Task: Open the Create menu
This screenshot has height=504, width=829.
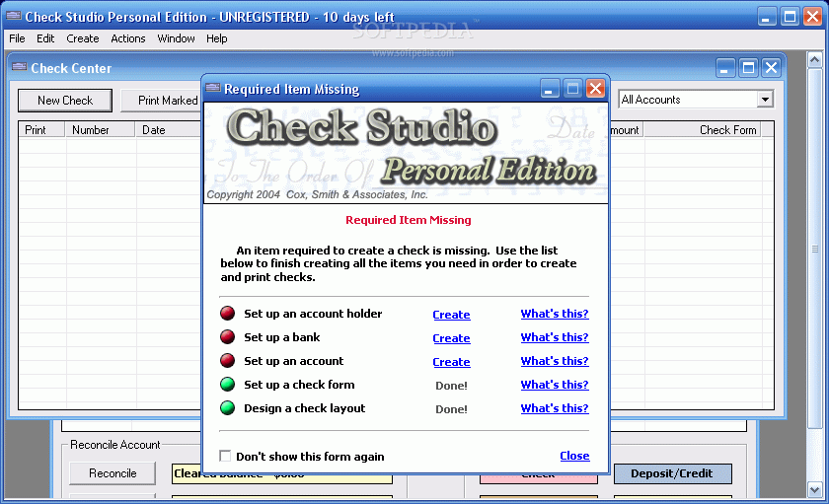Action: click(83, 38)
